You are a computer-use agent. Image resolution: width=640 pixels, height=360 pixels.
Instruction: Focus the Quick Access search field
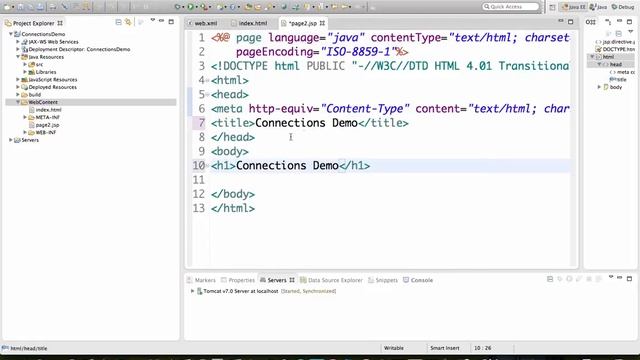point(511,7)
